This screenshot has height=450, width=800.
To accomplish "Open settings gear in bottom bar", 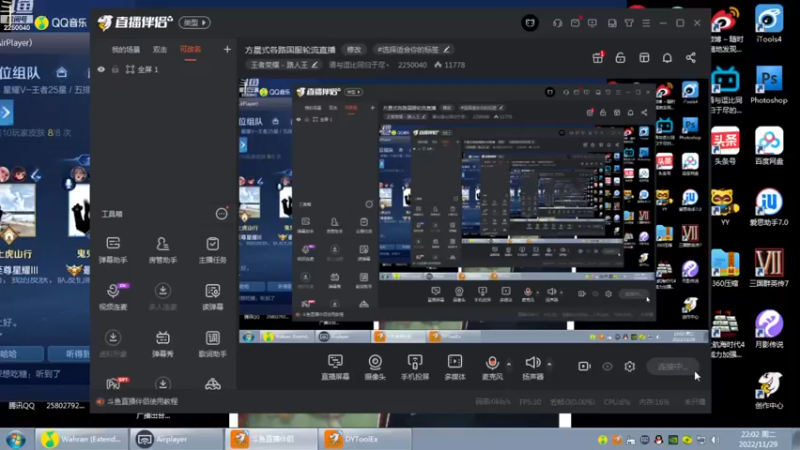I will (630, 366).
